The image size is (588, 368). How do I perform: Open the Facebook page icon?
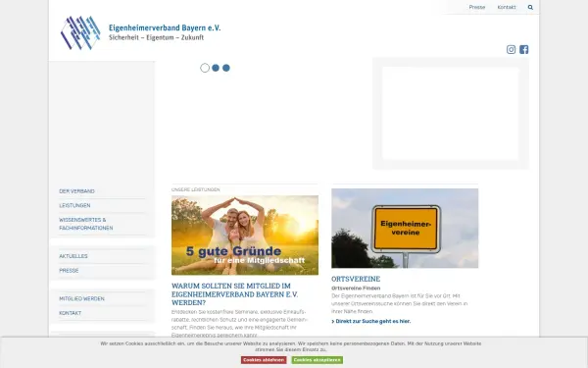click(524, 50)
